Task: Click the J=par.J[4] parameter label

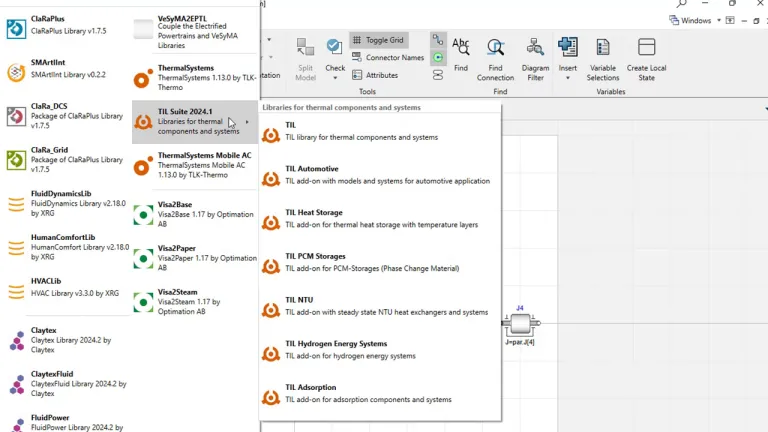Action: coord(520,342)
